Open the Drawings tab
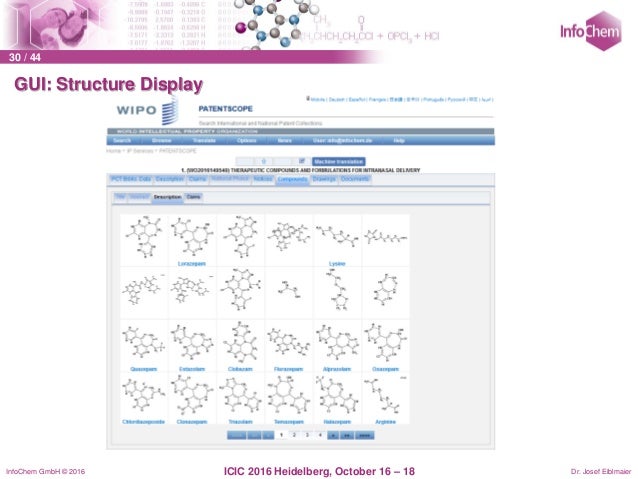 (x=324, y=179)
